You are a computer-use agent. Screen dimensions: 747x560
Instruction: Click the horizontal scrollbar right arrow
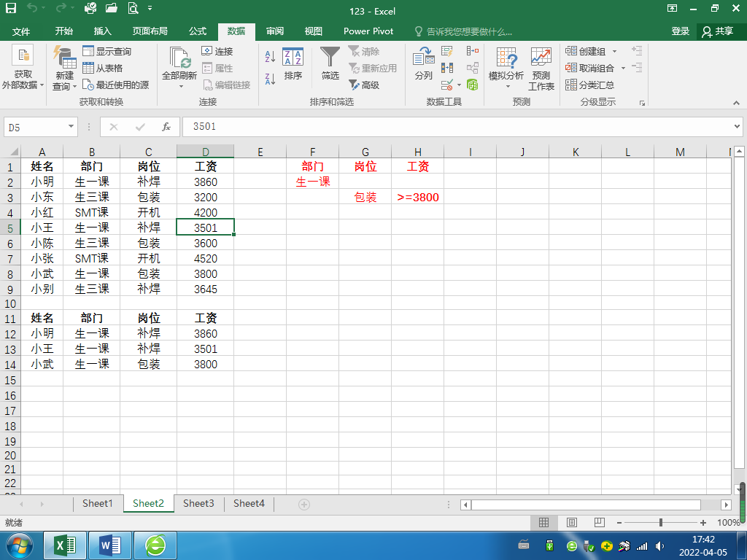pyautogui.click(x=726, y=505)
